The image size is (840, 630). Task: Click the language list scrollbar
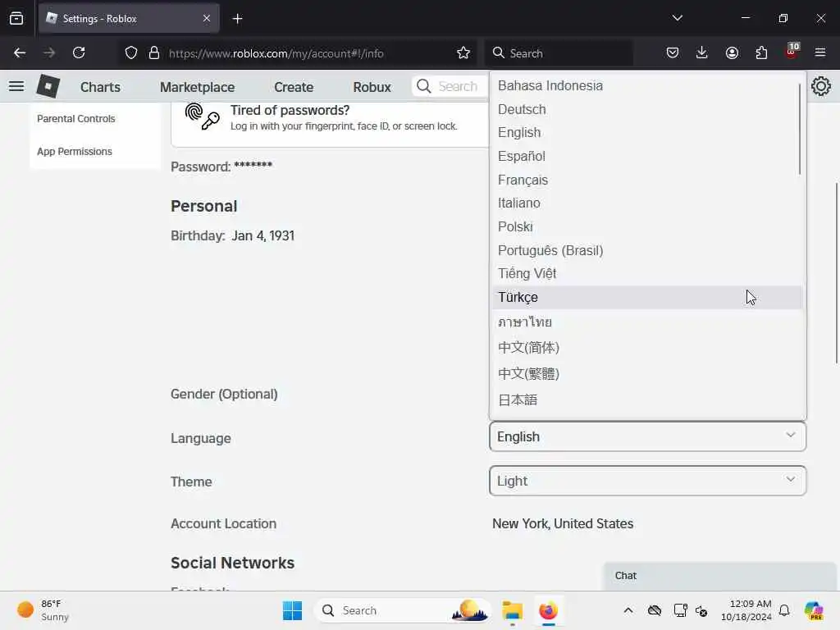tap(799, 129)
